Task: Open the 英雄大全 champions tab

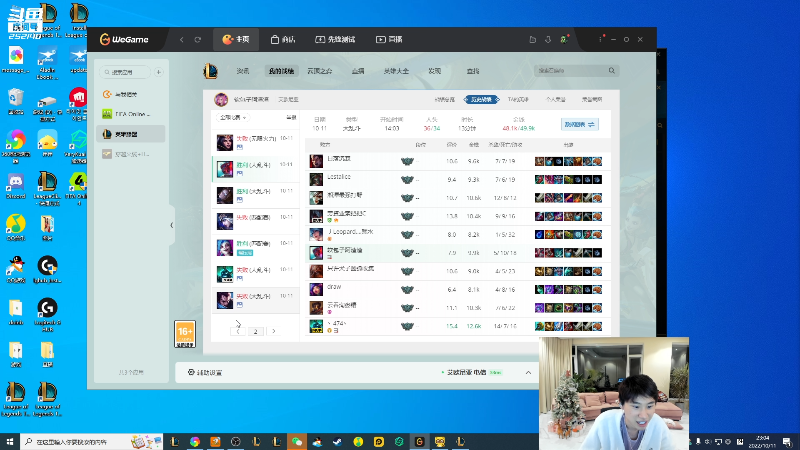Action: [x=396, y=71]
